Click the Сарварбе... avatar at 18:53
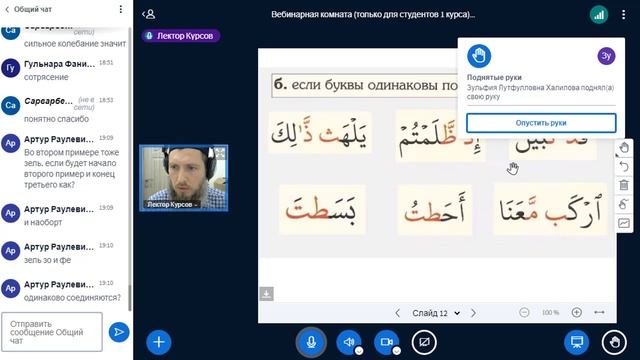Image resolution: width=640 pixels, height=360 pixels. tap(11, 105)
